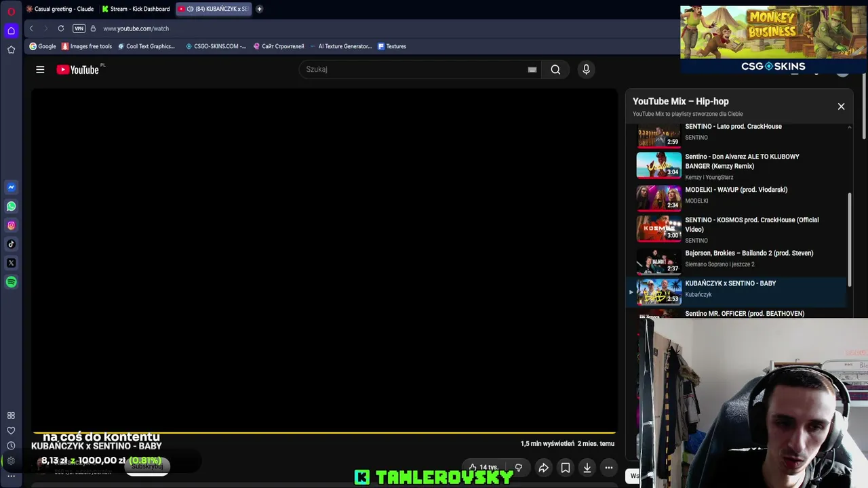Open the Cool Text Graphics bookmark
This screenshot has height=488, width=868.
(146, 46)
